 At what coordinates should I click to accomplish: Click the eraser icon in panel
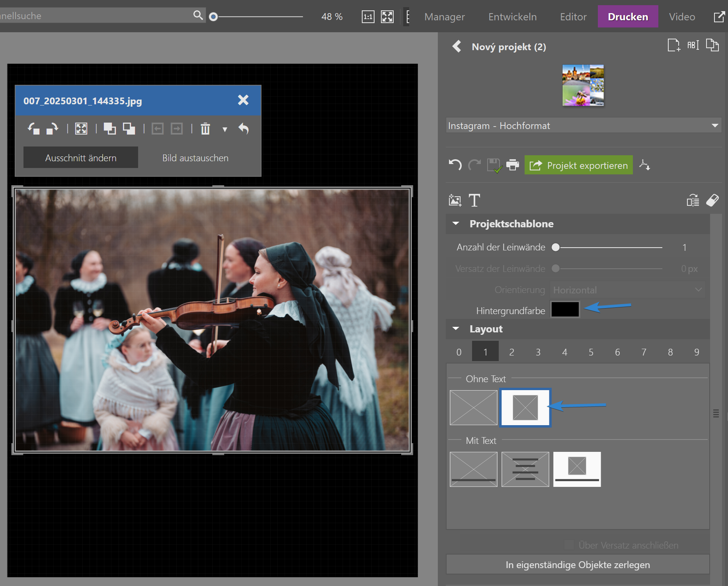tap(712, 200)
